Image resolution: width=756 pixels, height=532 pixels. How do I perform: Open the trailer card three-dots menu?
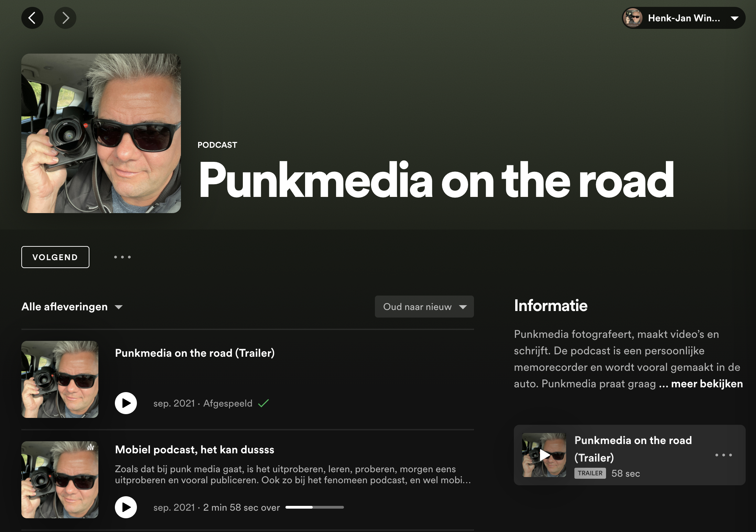(x=724, y=455)
